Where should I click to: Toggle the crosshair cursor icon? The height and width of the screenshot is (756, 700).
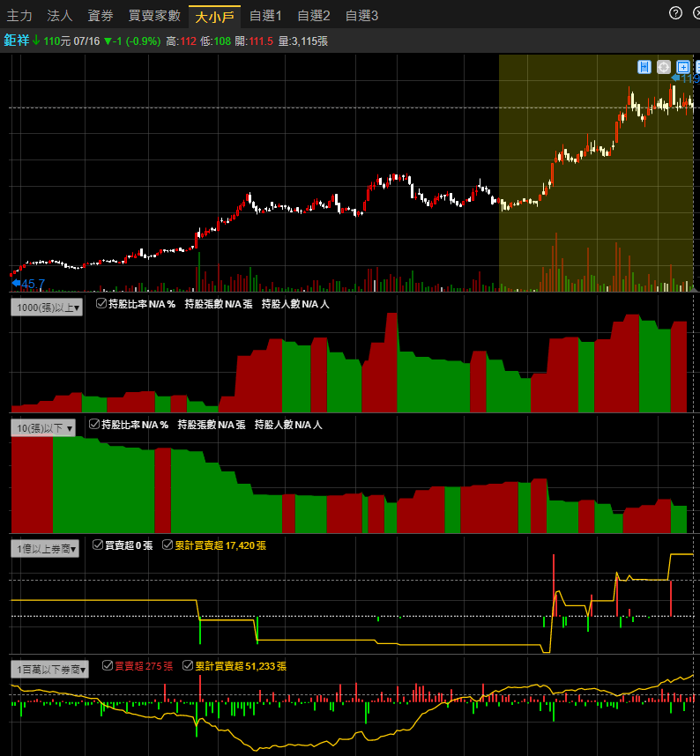point(664,67)
